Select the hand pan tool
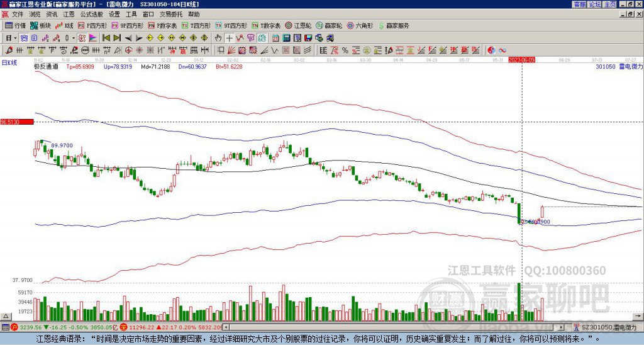The image size is (644, 345). [x=218, y=38]
